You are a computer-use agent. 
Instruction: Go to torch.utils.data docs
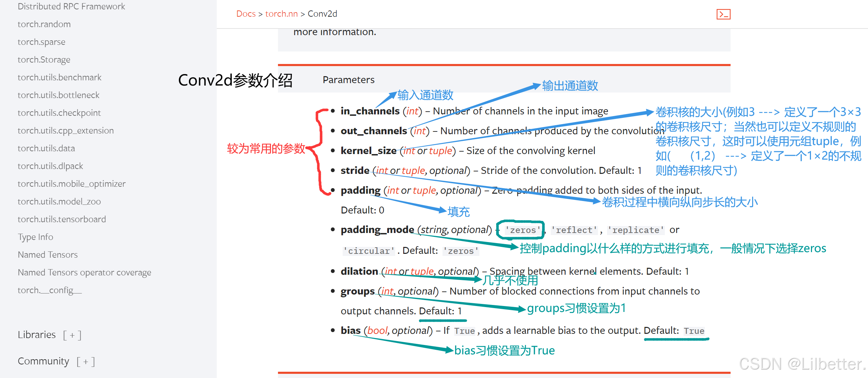click(x=46, y=148)
